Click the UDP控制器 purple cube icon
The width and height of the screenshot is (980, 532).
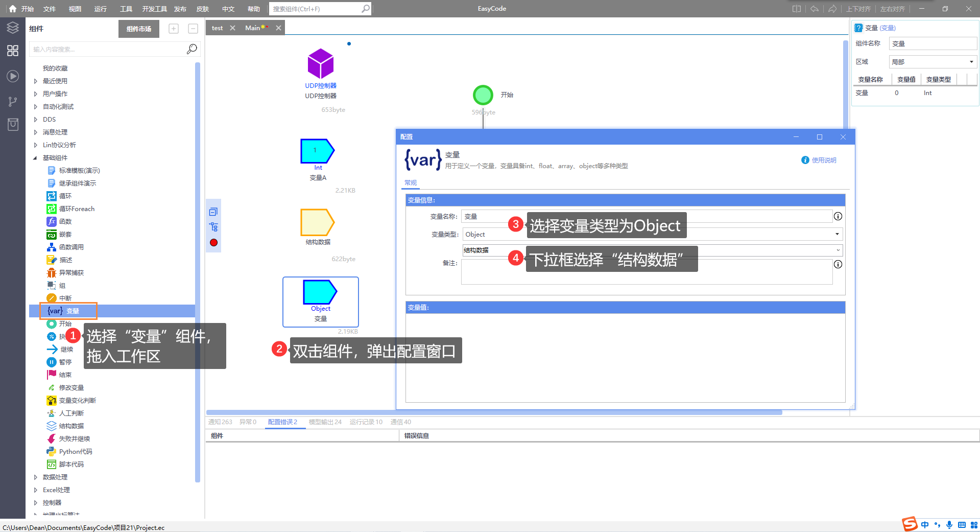click(320, 64)
